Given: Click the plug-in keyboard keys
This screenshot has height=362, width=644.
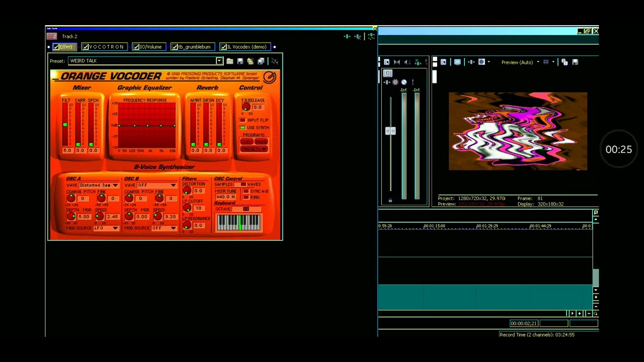Looking at the screenshot, I should pos(239,223).
